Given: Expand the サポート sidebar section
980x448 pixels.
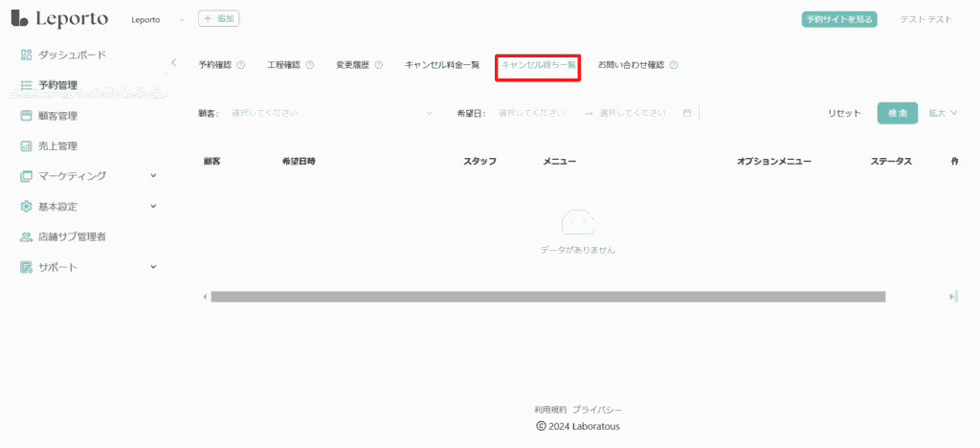Looking at the screenshot, I should [x=153, y=267].
